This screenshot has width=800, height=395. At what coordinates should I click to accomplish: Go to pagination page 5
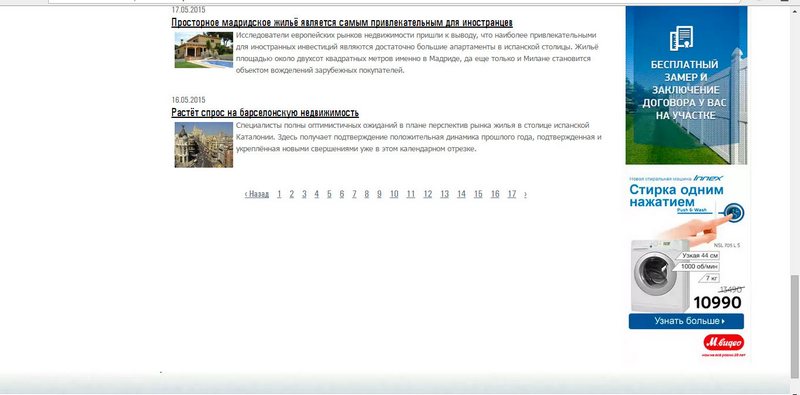pyautogui.click(x=329, y=194)
